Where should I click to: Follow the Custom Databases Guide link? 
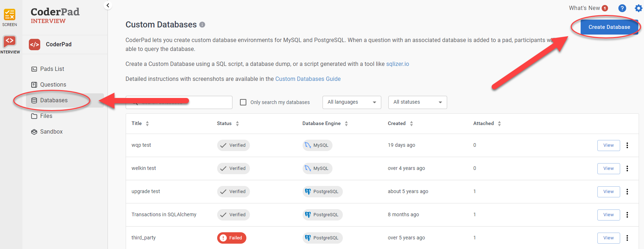click(308, 79)
